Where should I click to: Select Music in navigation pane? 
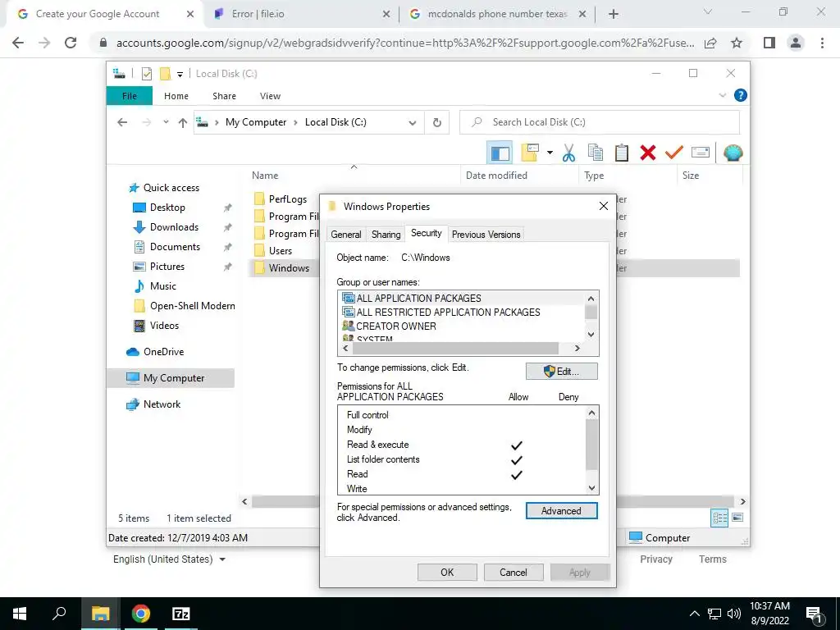tap(163, 286)
